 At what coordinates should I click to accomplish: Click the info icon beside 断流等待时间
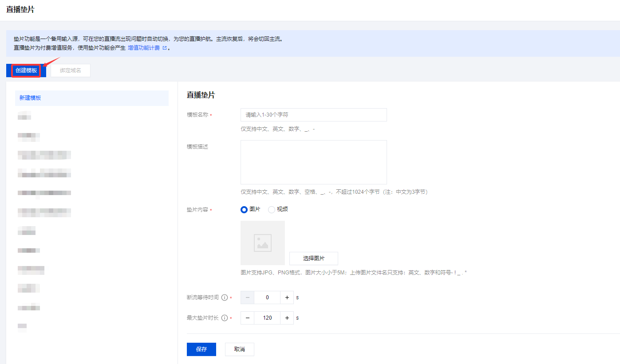pyautogui.click(x=225, y=297)
